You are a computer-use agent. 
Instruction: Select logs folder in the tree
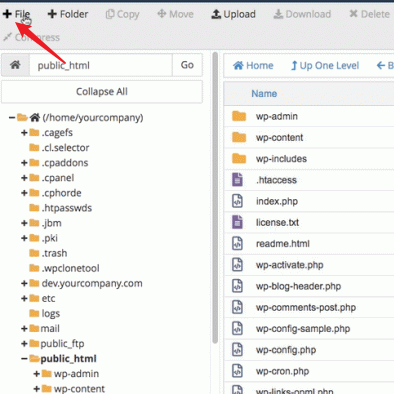click(x=51, y=313)
